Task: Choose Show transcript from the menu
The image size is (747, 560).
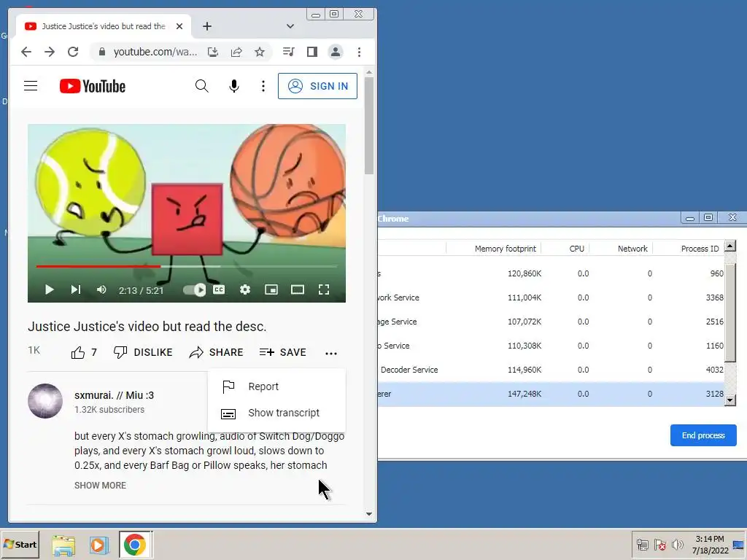Action: pos(276,413)
